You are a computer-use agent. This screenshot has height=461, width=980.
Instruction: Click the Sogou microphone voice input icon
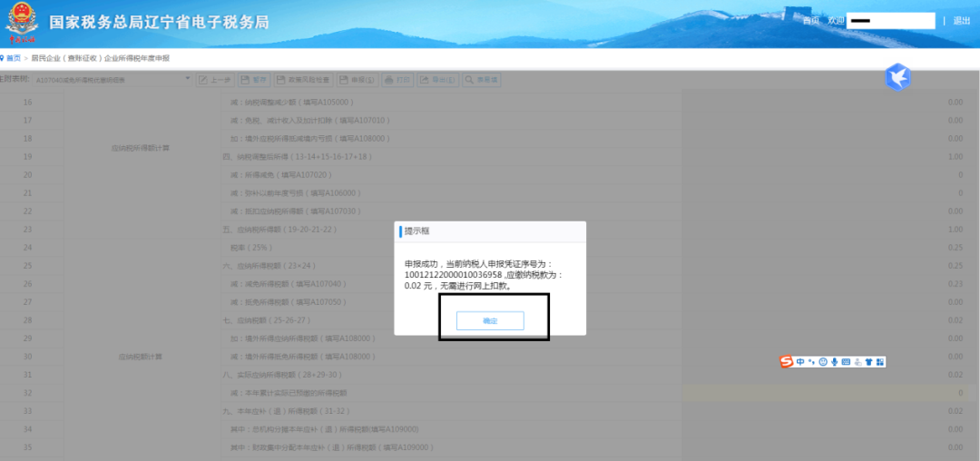[x=834, y=362]
